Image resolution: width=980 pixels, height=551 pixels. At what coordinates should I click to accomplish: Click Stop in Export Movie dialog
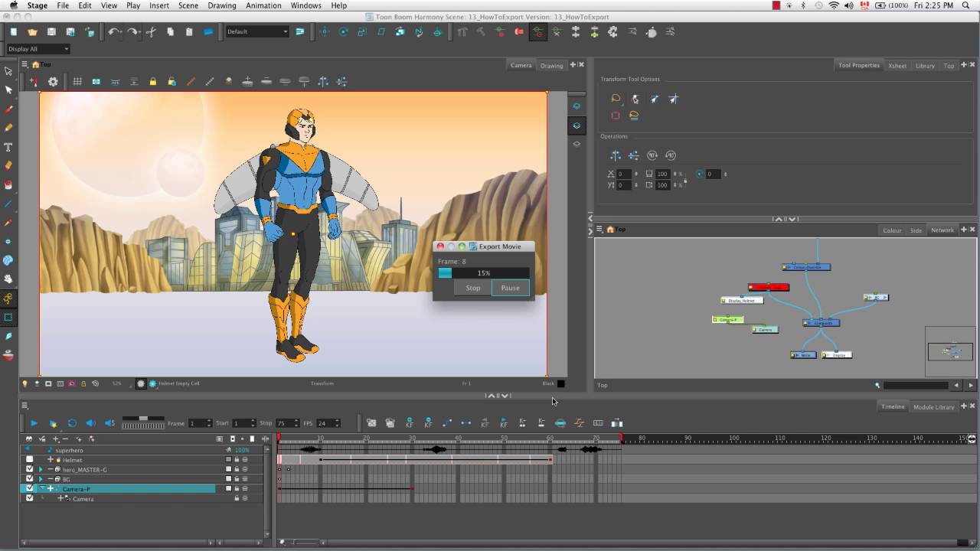473,288
